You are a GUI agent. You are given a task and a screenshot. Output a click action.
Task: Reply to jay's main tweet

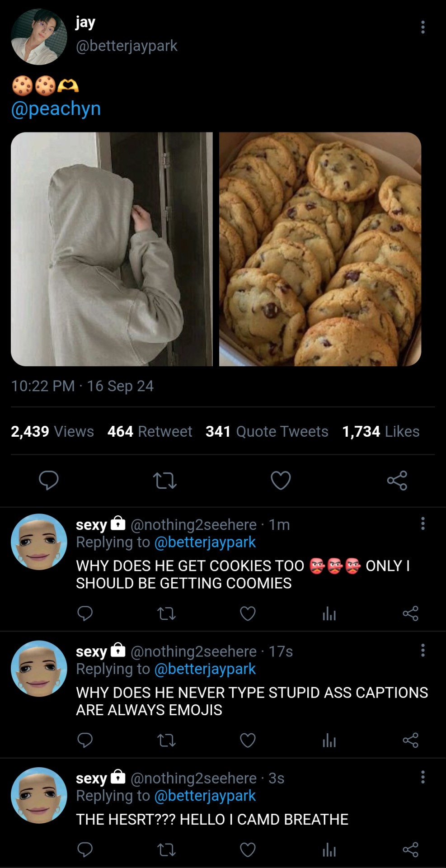pyautogui.click(x=48, y=480)
